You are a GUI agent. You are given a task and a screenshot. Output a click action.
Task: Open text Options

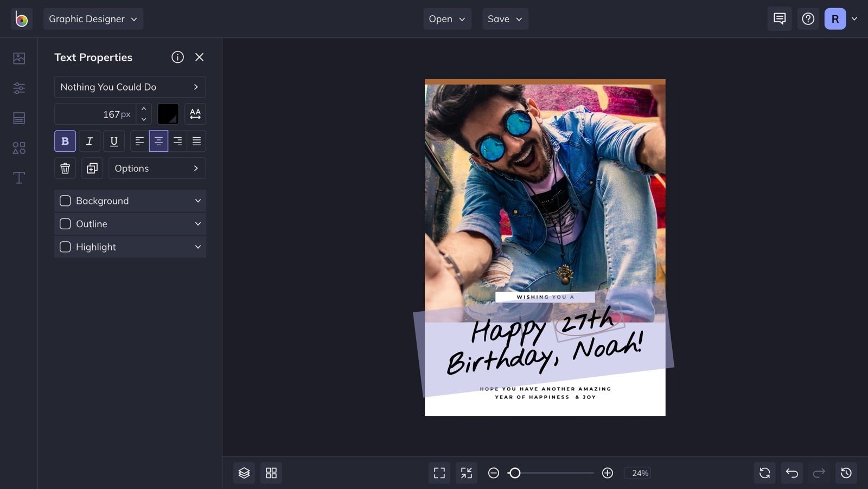pyautogui.click(x=157, y=169)
